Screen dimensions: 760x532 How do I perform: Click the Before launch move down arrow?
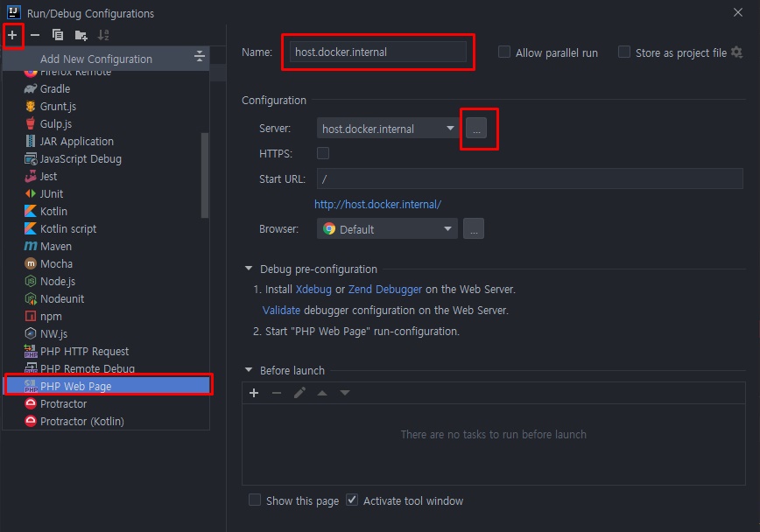point(345,393)
